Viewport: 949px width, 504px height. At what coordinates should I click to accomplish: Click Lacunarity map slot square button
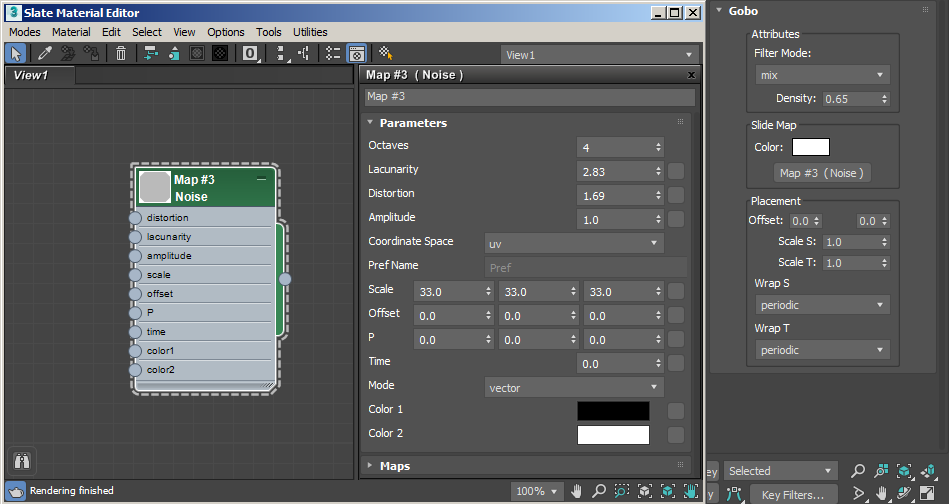[675, 171]
